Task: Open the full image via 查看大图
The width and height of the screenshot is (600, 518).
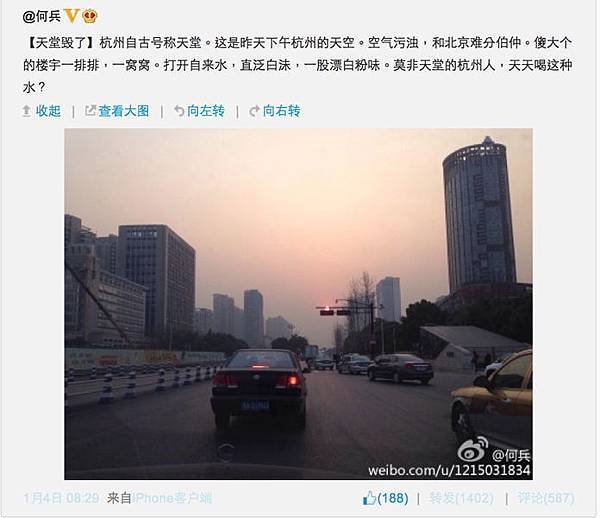Action: 124,111
